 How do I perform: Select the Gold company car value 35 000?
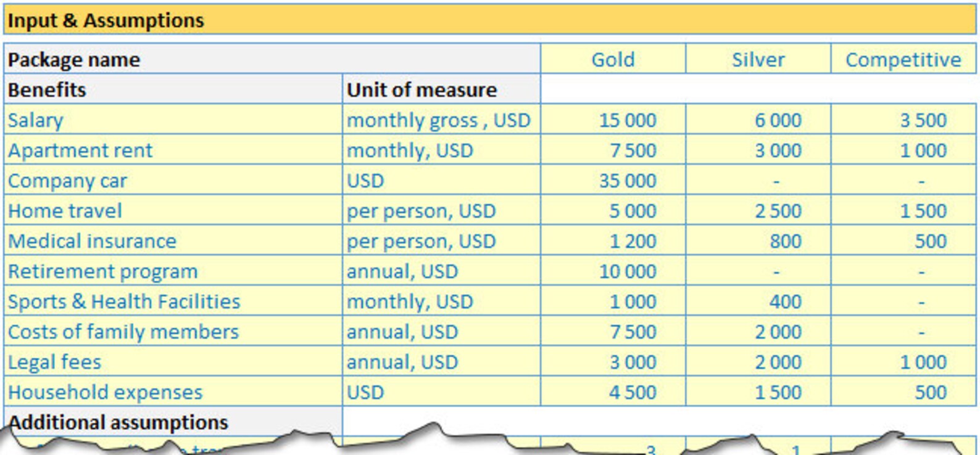tap(613, 180)
